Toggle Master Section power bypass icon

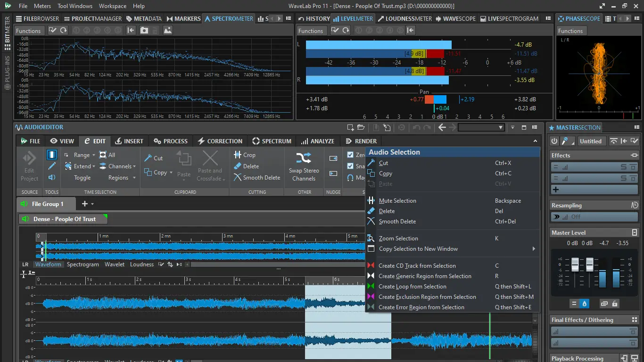pyautogui.click(x=554, y=141)
